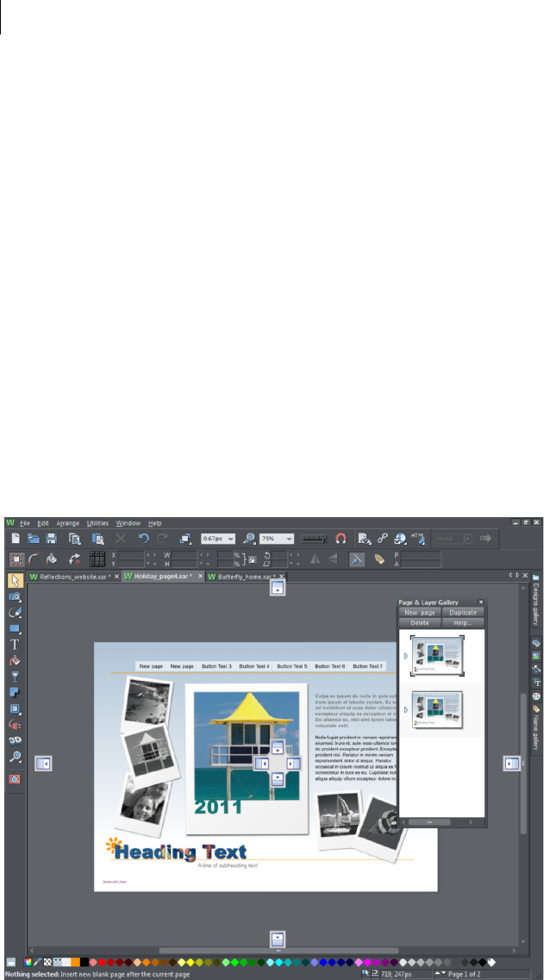Select the 3D Extrude tool
The width and height of the screenshot is (544, 980).
tap(15, 740)
